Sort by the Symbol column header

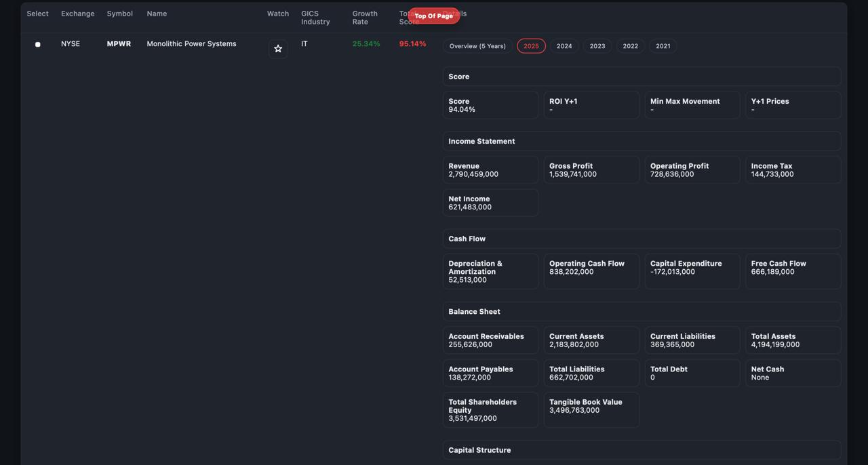(x=119, y=14)
